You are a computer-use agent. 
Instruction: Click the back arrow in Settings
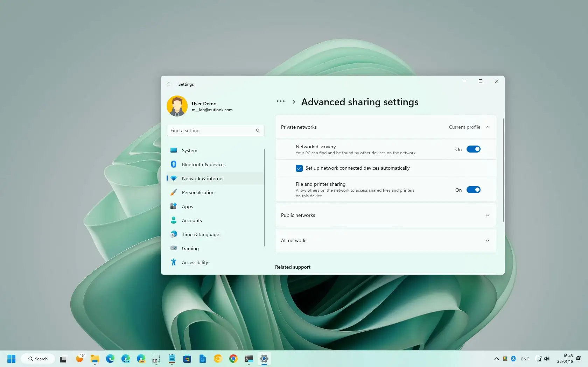click(x=169, y=84)
